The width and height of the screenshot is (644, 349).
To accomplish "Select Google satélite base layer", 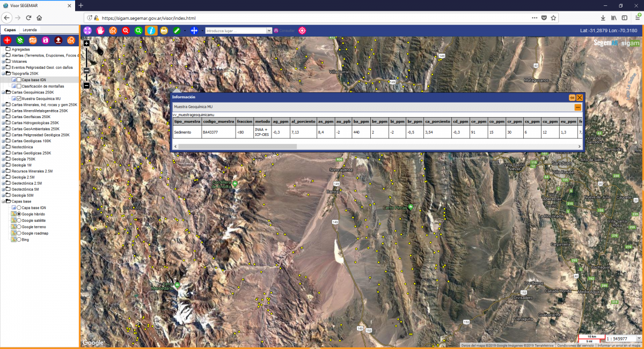I will [19, 220].
